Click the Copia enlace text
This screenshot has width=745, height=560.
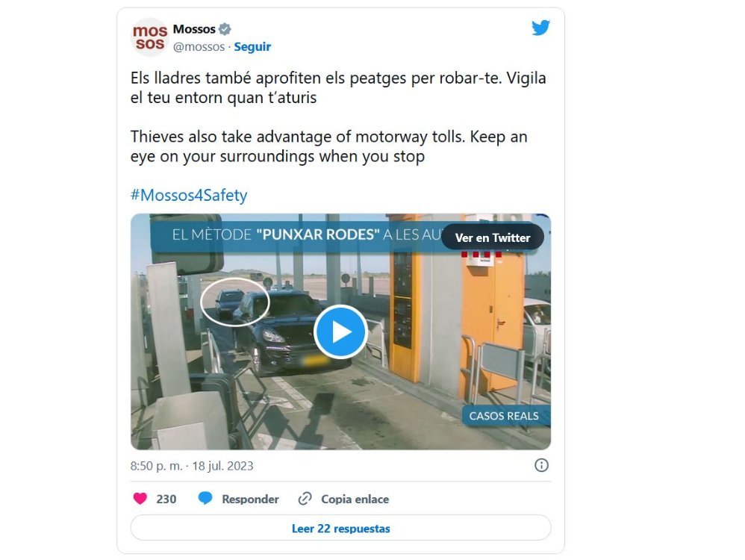(x=355, y=500)
